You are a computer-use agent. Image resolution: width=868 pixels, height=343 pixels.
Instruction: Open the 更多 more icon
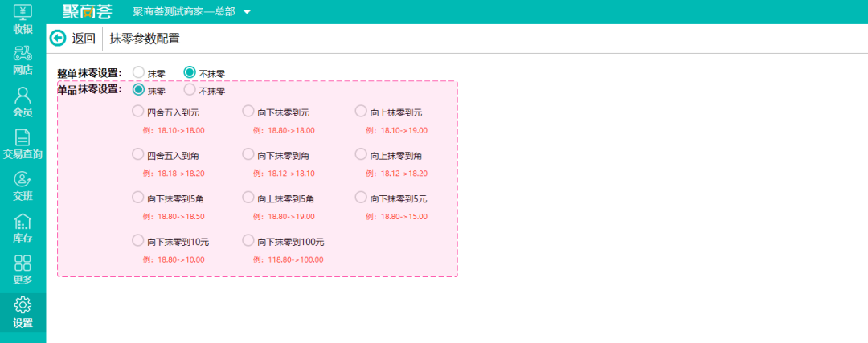[x=23, y=263]
